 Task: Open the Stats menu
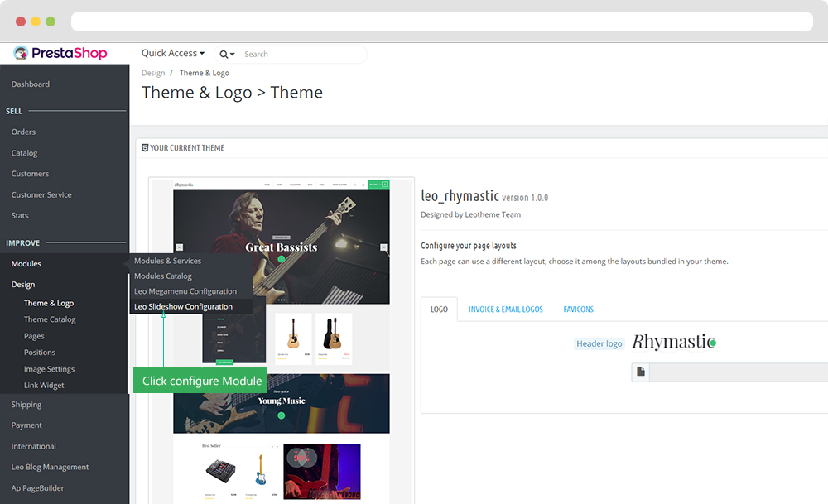pyautogui.click(x=20, y=215)
